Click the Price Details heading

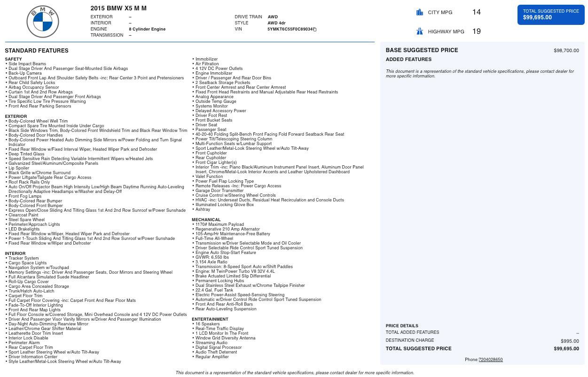pos(402,326)
